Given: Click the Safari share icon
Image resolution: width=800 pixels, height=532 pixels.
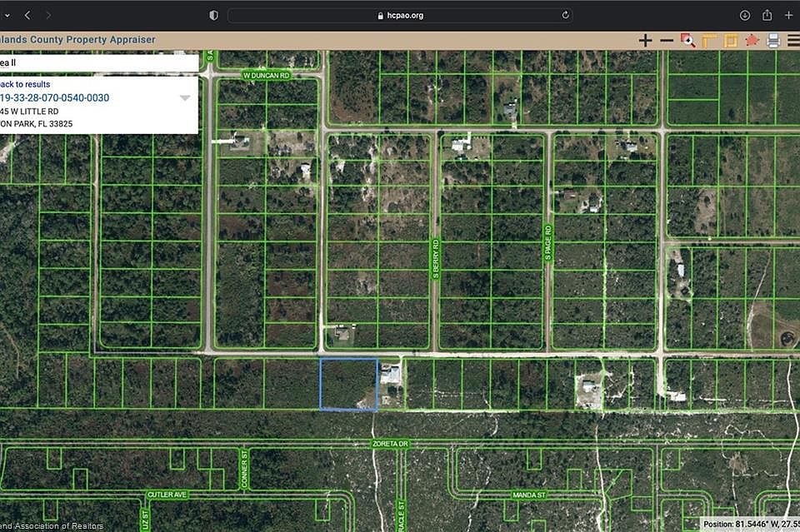Looking at the screenshot, I should point(767,15).
